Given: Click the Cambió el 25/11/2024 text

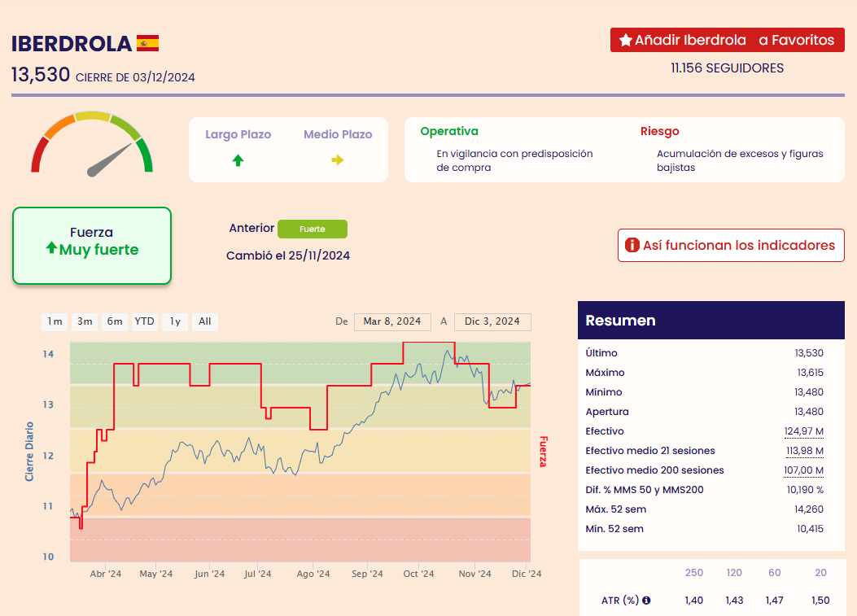Looking at the screenshot, I should click(x=288, y=256).
